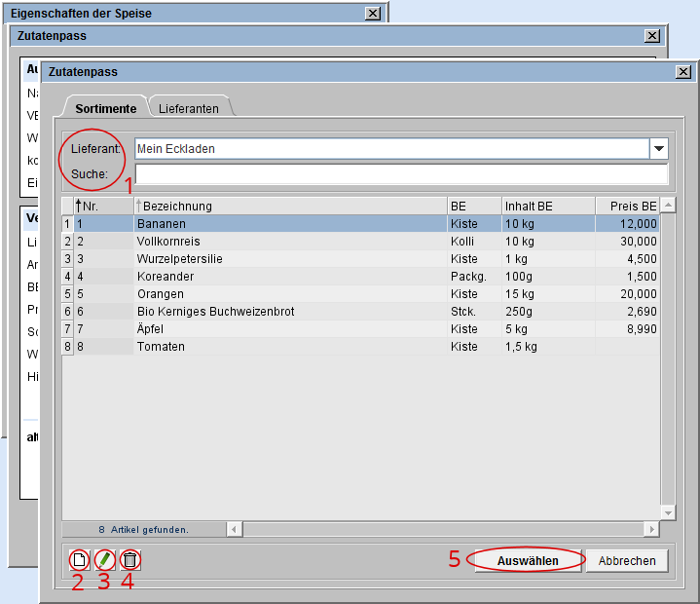Click the Abbrechen button
This screenshot has width=700, height=604.
click(627, 561)
